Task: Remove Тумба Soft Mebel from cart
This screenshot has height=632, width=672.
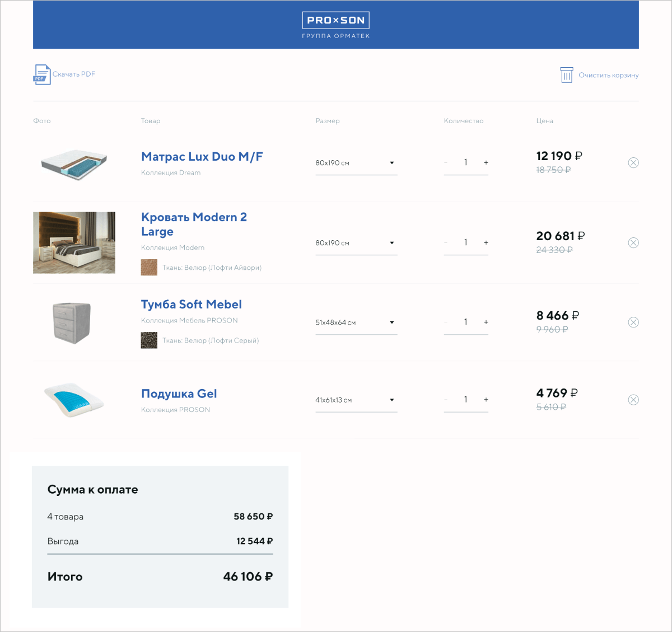Action: (633, 322)
